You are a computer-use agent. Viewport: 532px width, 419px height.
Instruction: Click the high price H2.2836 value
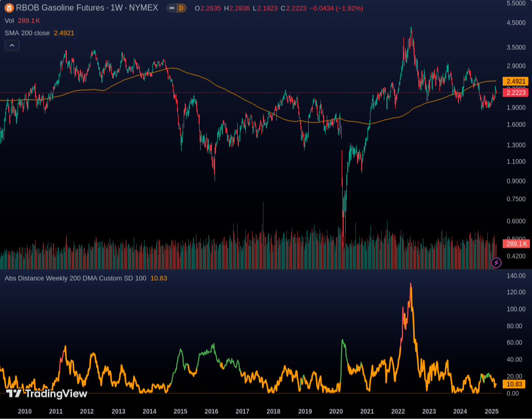[237, 8]
